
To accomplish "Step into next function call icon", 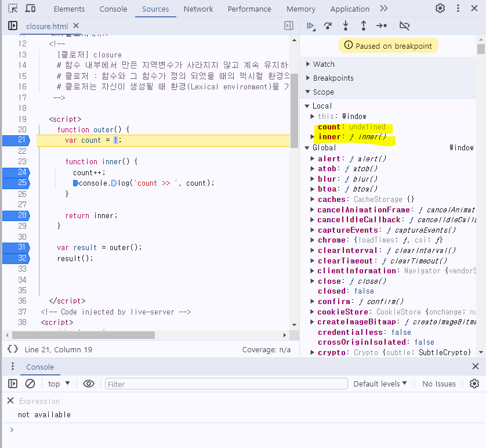I will tap(346, 26).
